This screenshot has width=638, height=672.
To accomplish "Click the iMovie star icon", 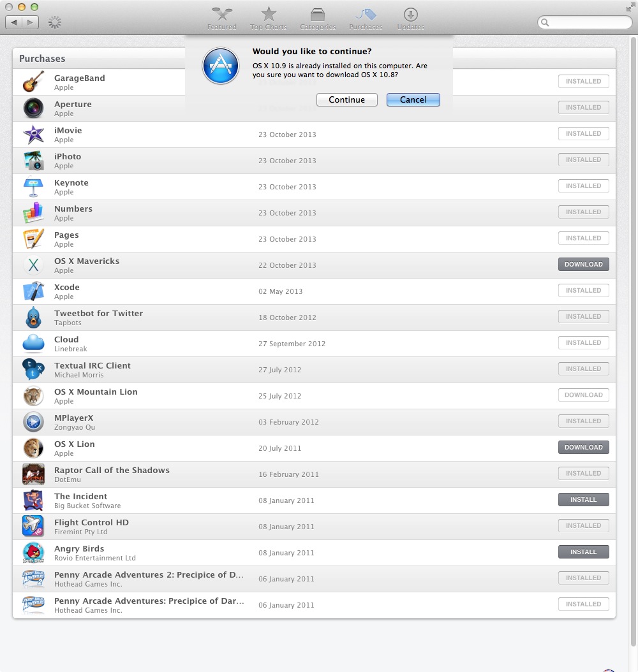I will click(33, 134).
